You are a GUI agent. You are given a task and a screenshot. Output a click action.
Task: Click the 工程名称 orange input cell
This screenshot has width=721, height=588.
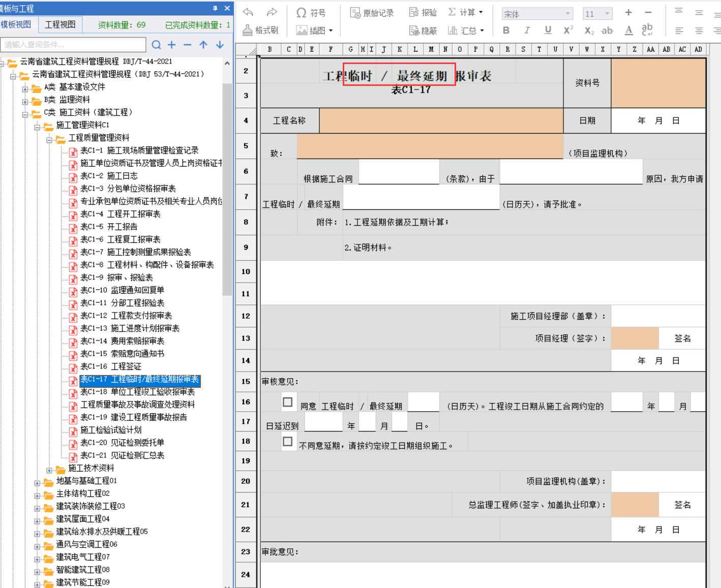[441, 120]
